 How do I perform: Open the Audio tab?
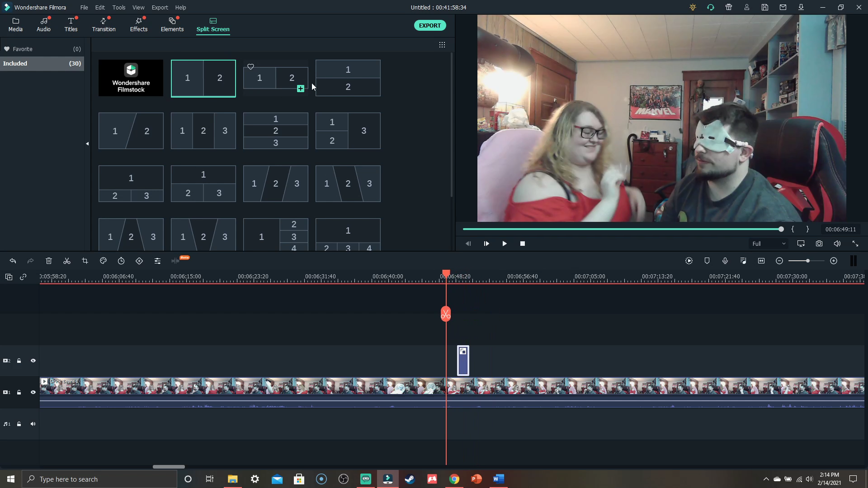(x=43, y=25)
